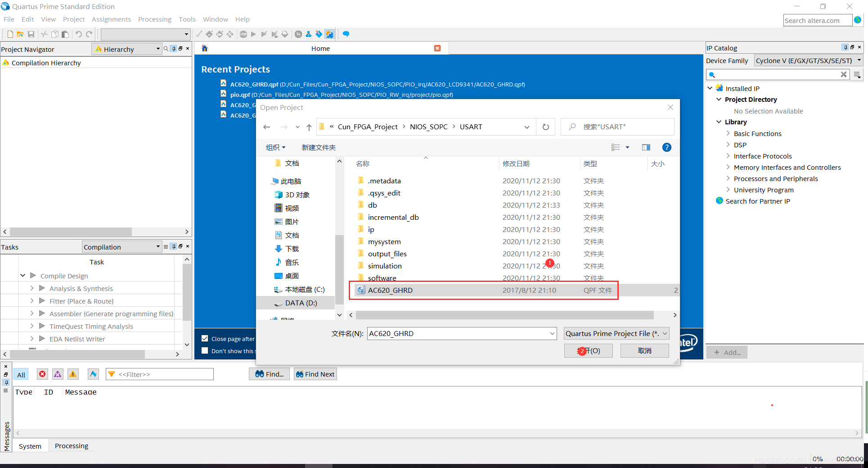This screenshot has height=468, width=868.
Task: Open the TimeQuest clock icon in toolbar
Action: pyautogui.click(x=298, y=34)
